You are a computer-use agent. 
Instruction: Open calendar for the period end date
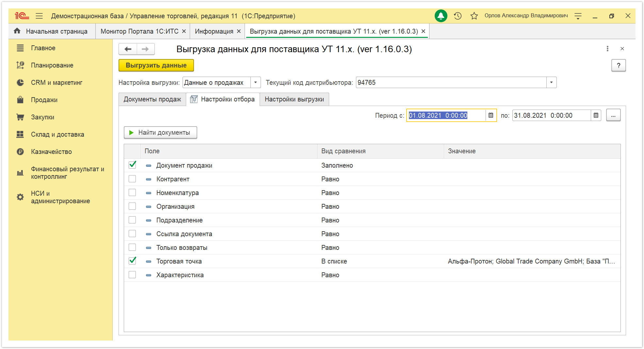[596, 115]
